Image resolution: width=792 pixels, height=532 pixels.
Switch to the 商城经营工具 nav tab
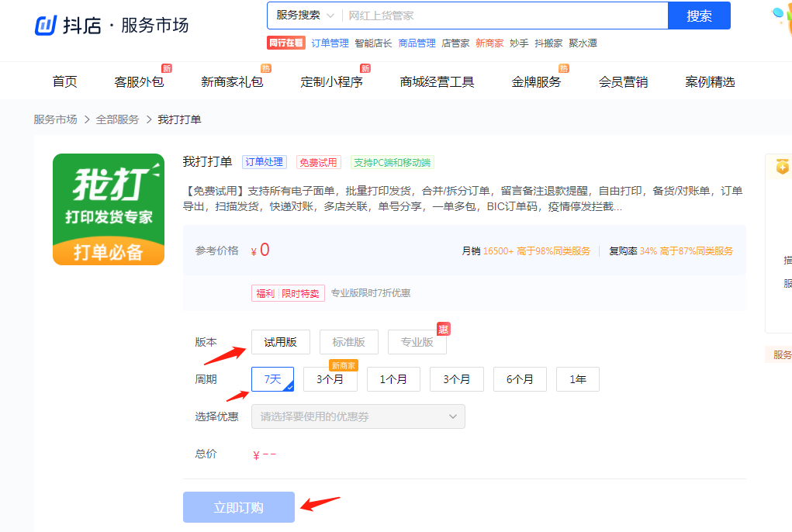pos(437,81)
